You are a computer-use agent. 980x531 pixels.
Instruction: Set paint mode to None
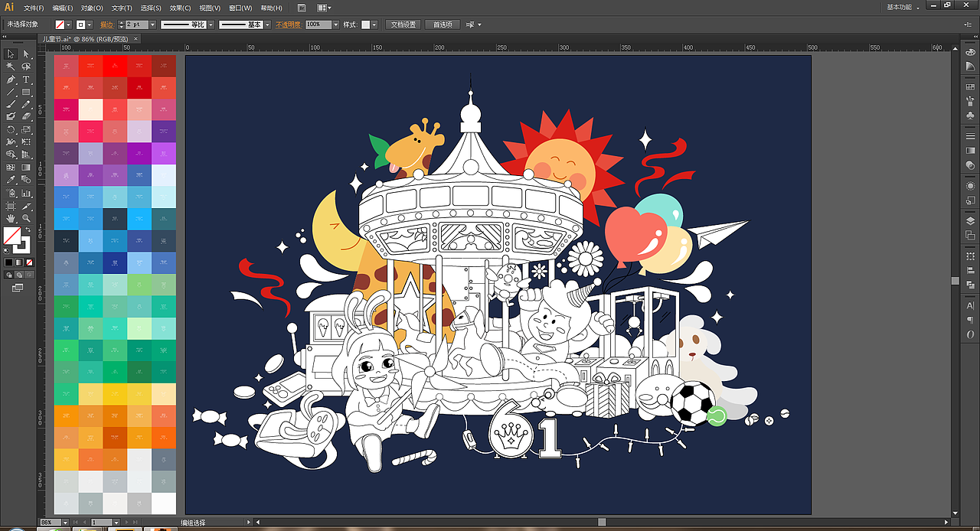(28, 262)
